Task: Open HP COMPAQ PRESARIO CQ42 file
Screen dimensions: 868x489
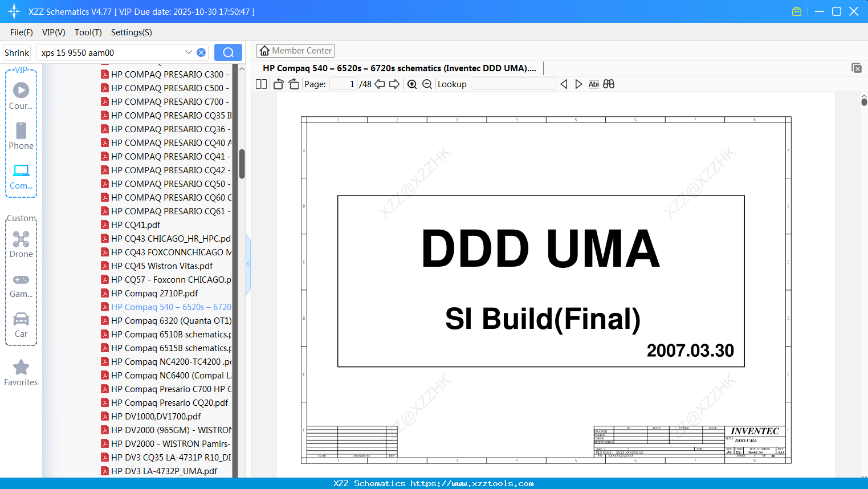Action: tap(166, 170)
